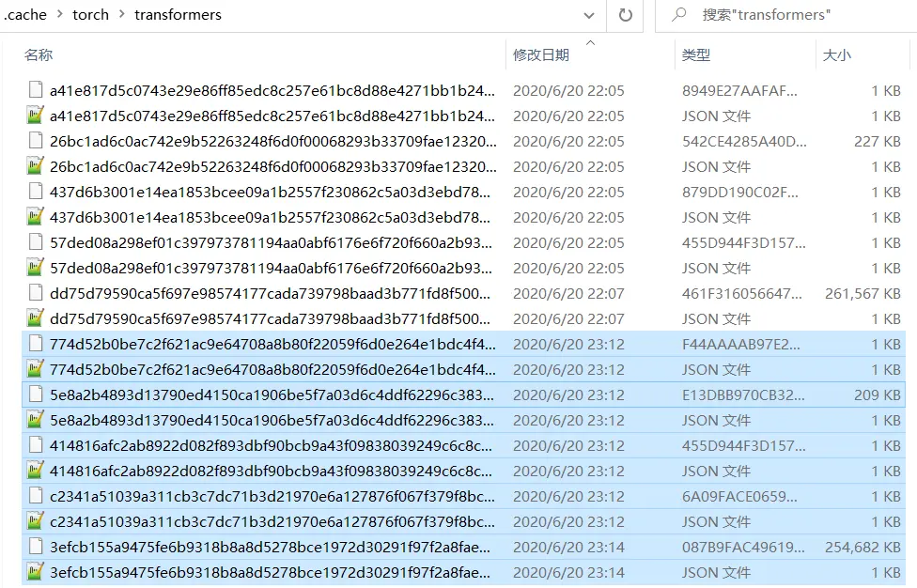Screen dimensions: 917x588
Task: Click blank file icon of 414816afc2 455D944F3D157 row
Action: pos(36,445)
